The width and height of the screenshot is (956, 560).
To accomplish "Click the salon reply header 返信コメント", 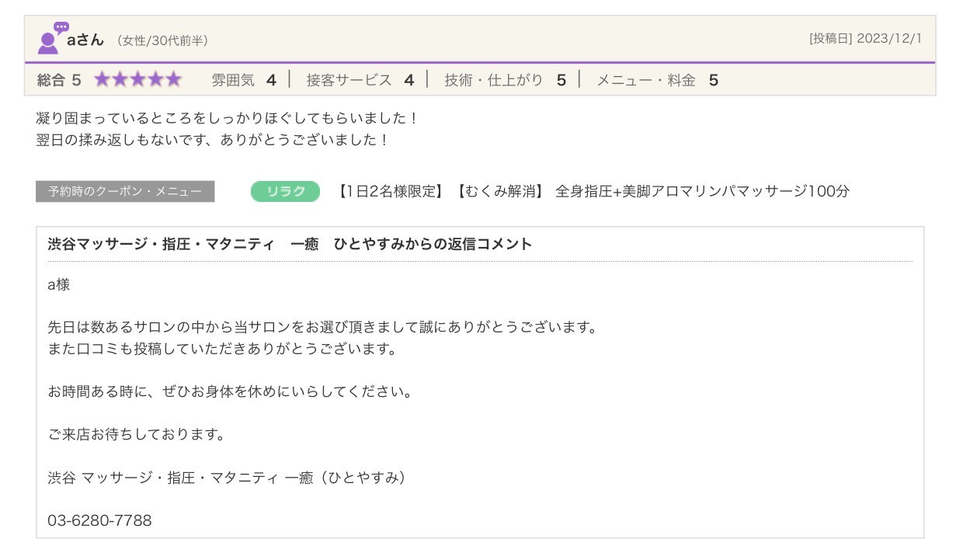I will (x=290, y=244).
